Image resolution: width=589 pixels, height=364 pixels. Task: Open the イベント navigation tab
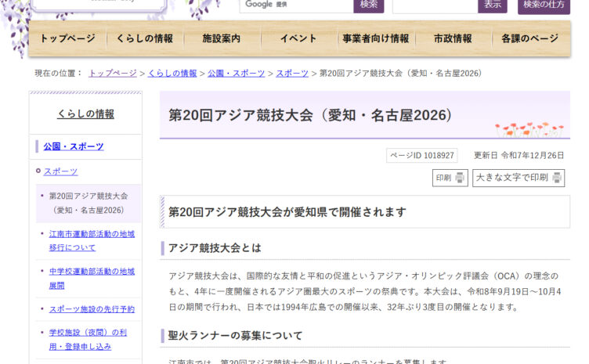[x=298, y=38]
